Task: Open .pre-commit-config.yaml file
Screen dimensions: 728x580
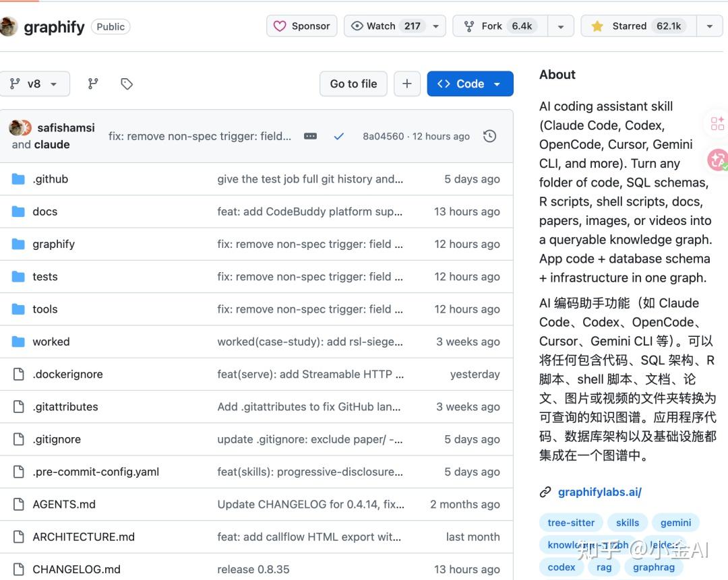Action: coord(96,472)
